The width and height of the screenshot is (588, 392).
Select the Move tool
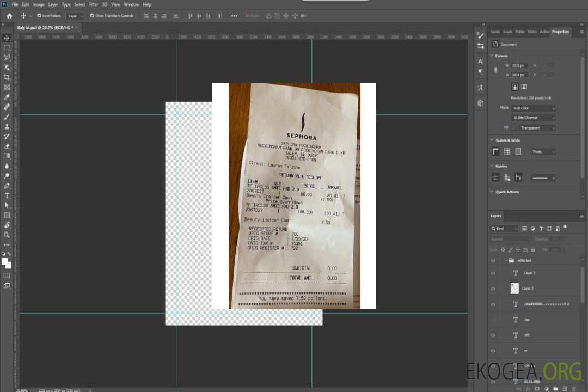click(x=7, y=38)
